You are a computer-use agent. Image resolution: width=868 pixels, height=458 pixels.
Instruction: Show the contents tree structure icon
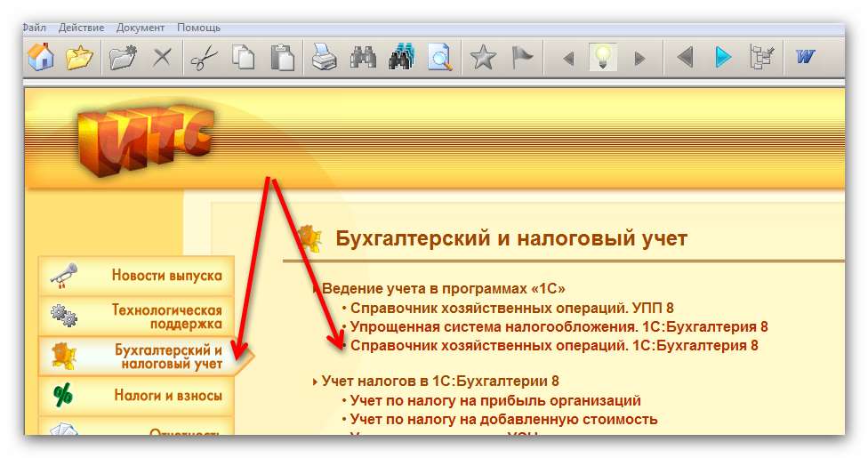coord(761,57)
